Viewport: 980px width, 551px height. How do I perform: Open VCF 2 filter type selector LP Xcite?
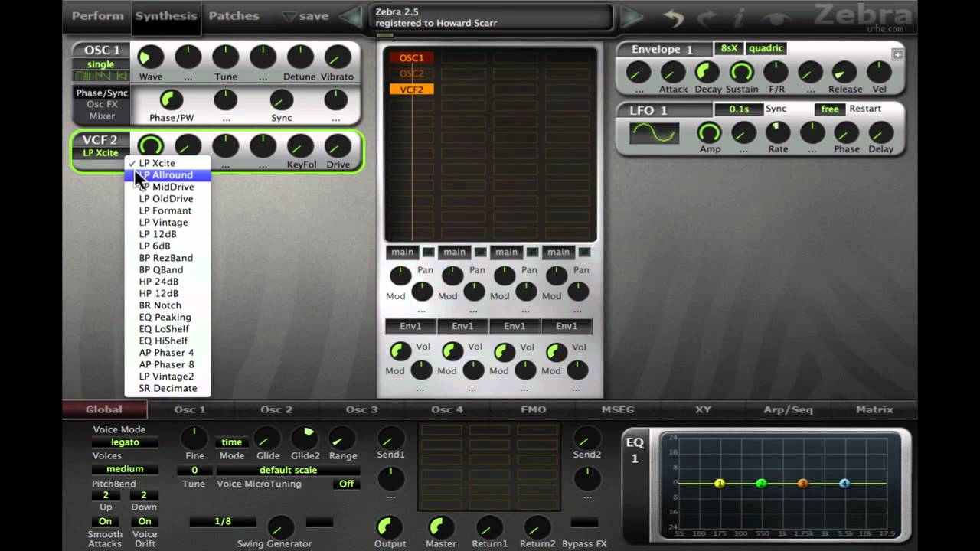point(100,153)
